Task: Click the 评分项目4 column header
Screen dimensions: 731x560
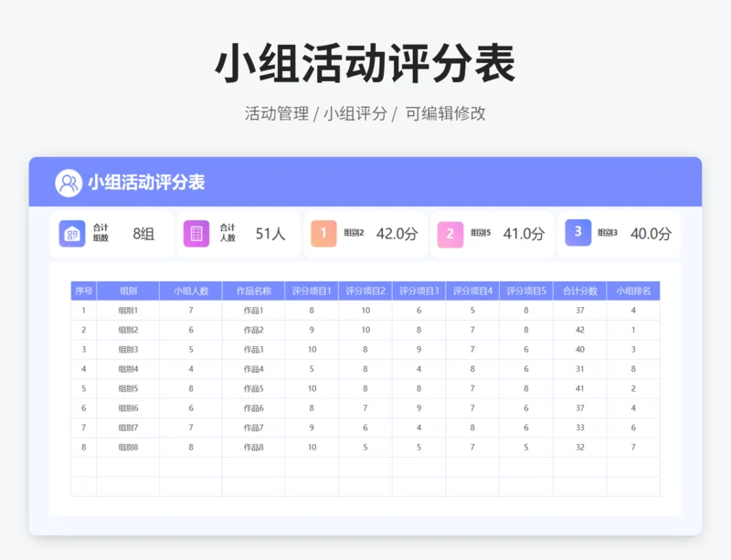Action: pyautogui.click(x=472, y=291)
